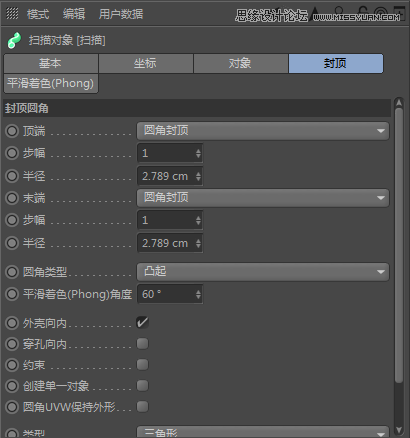410x438 pixels.
Task: Click the animation dot next to 末端
Action: 12,198
